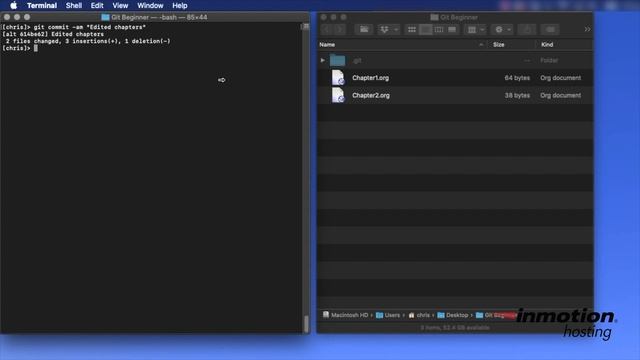The image size is (640, 360).
Task: Click the Chapter1.org document icon
Action: coord(338,78)
